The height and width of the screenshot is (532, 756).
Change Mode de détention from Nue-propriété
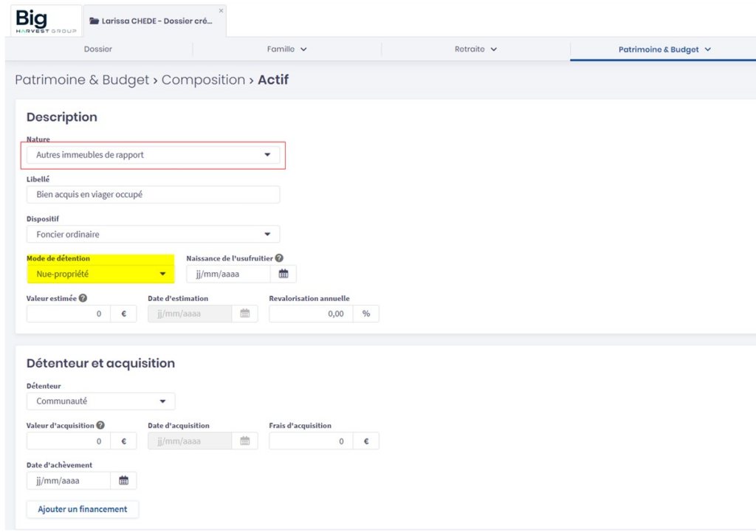point(100,274)
